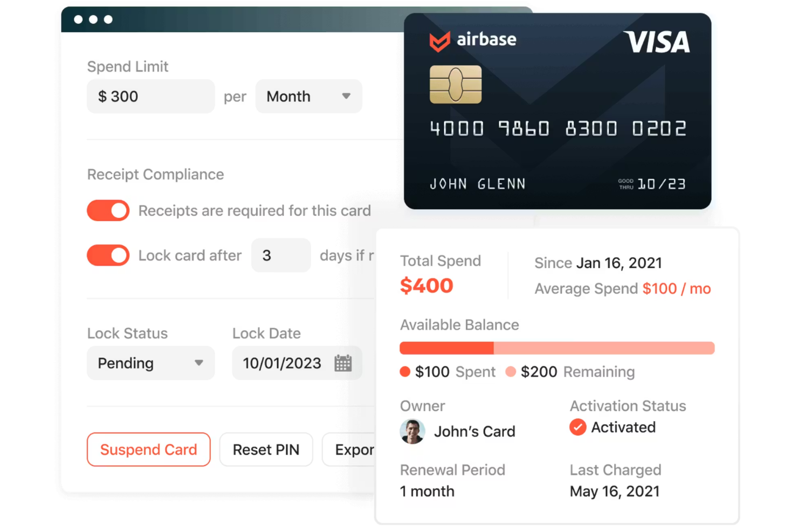This screenshot has height=532, width=798.
Task: Open the spend limit period selector
Action: pos(308,96)
